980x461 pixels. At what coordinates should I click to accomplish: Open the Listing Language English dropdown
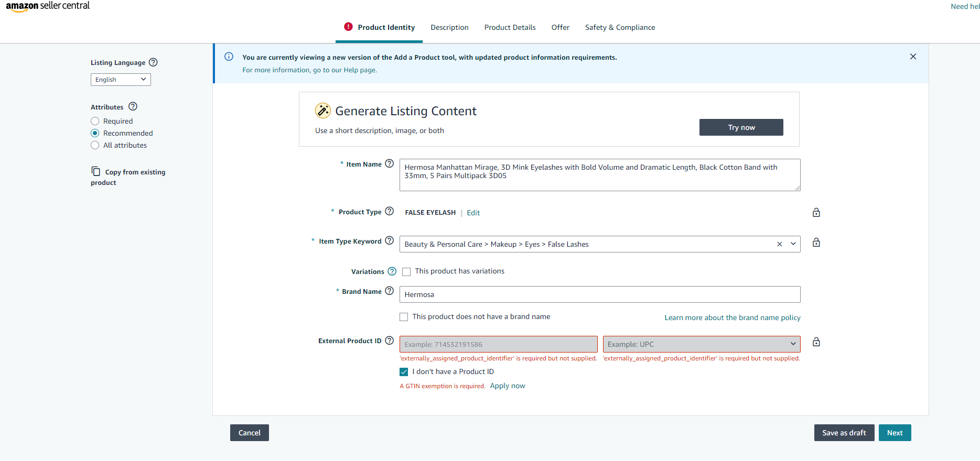tap(121, 80)
